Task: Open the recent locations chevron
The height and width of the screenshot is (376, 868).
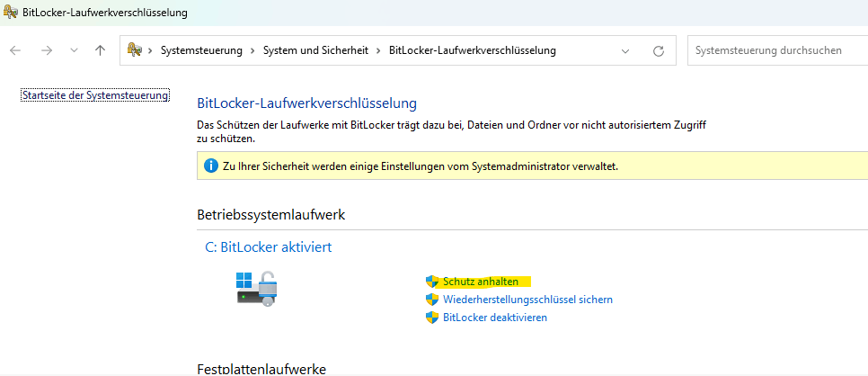Action: tap(74, 50)
